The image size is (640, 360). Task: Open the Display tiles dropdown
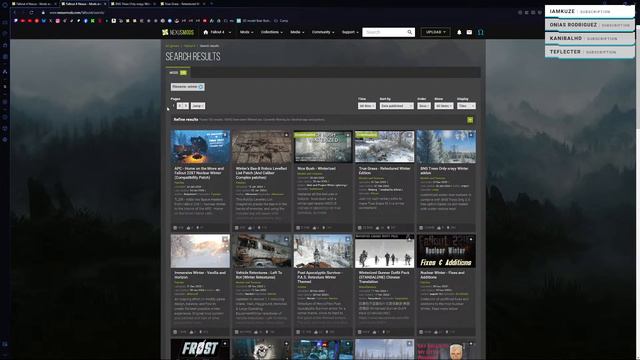coord(466,106)
